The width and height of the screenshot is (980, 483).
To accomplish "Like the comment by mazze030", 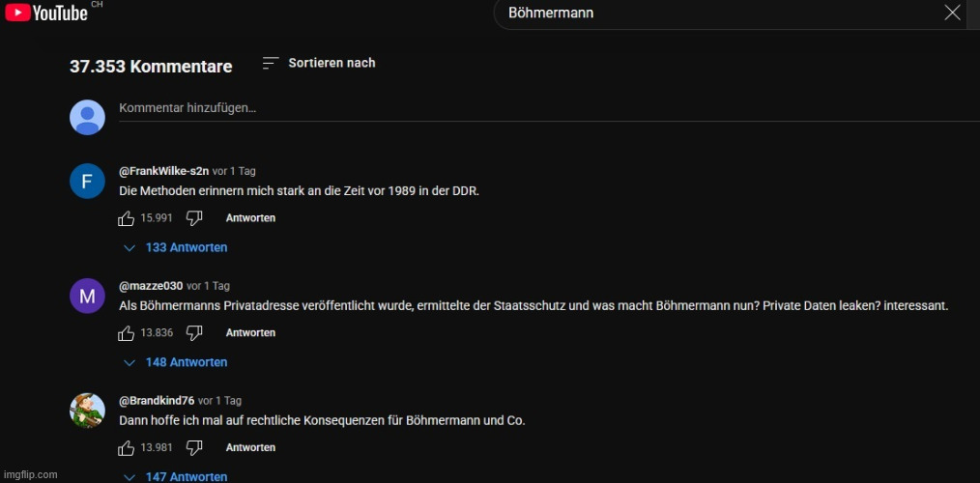I will point(127,333).
